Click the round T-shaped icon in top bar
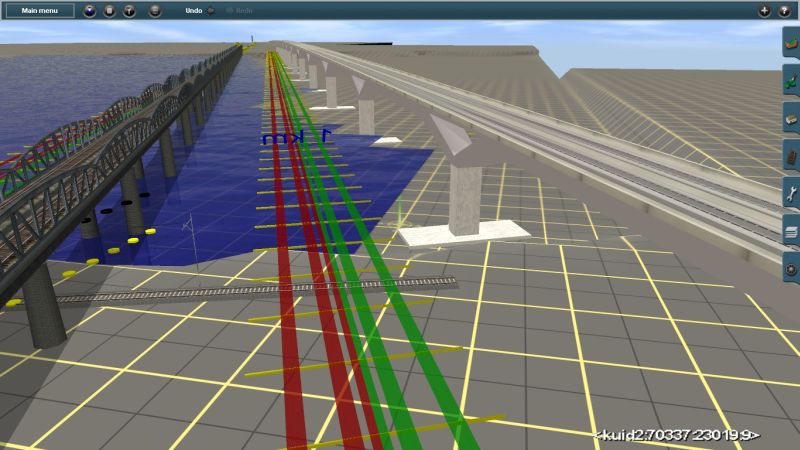Screen dimensions: 800x450 (129, 11)
